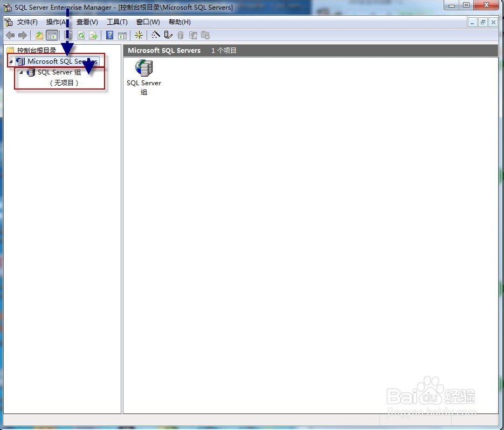Screen dimensions: 504x430
Task: Click the Back arrow toolbar icon
Action: [x=10, y=36]
